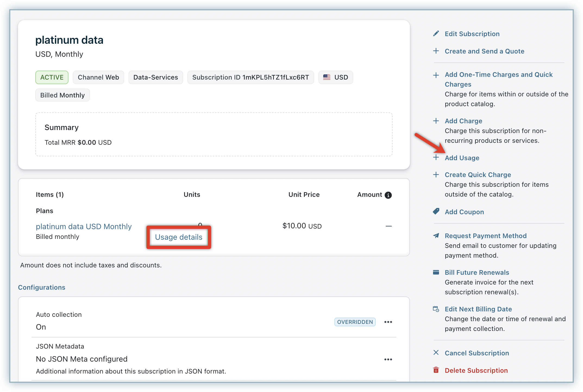Viewport: 583px width, 392px height.
Task: Select Add One-Time Charges and Quick Charges
Action: coord(499,75)
